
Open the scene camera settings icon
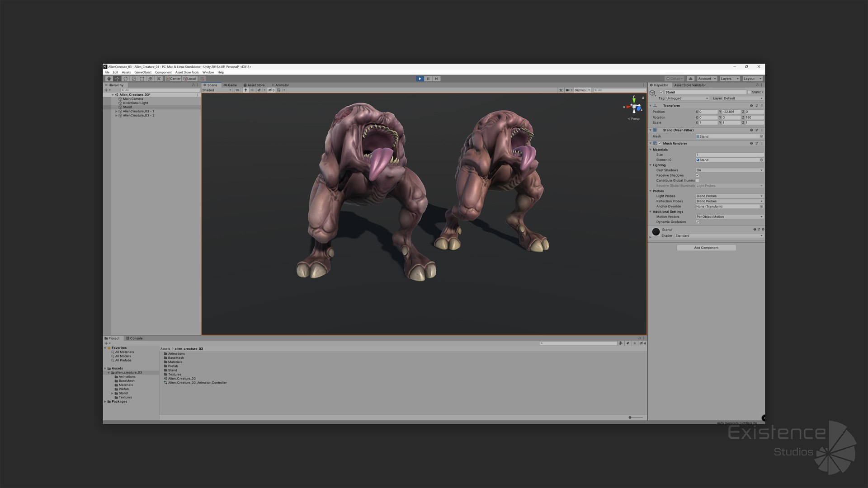click(x=568, y=90)
